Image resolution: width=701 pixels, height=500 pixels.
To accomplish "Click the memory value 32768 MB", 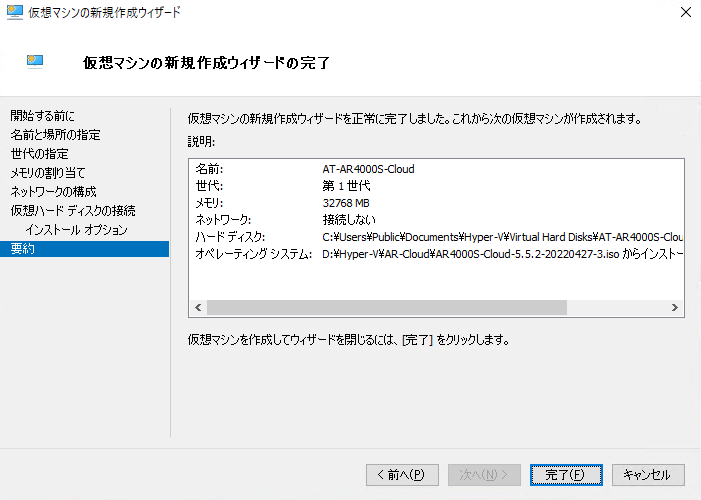I will pos(346,203).
